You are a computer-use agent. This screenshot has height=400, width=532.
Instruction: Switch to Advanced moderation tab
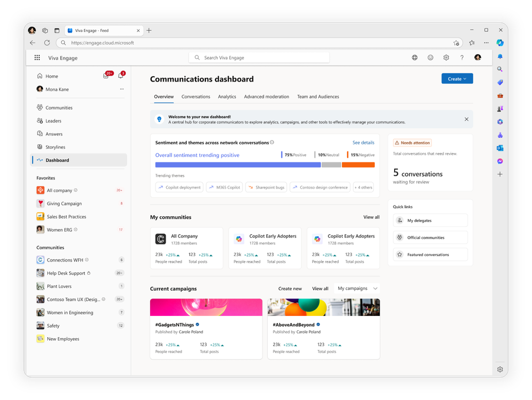(267, 97)
